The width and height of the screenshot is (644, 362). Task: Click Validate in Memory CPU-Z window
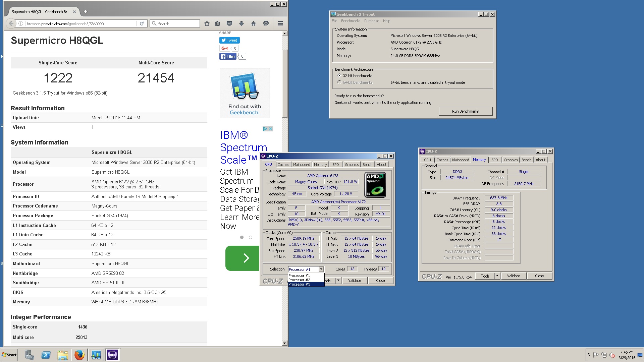tap(514, 276)
